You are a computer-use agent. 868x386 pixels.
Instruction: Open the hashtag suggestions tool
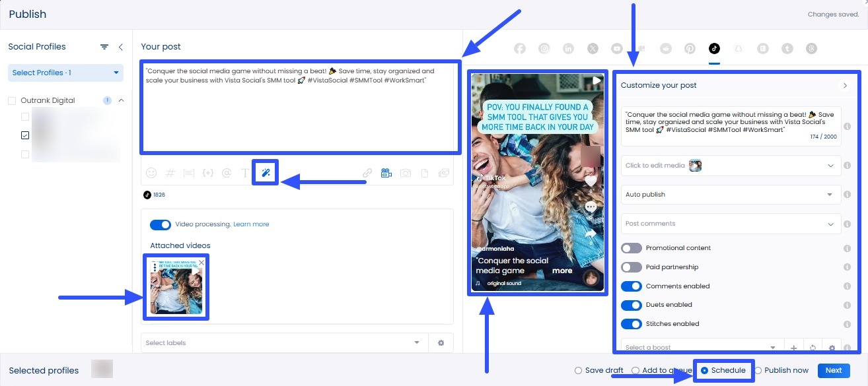point(170,172)
